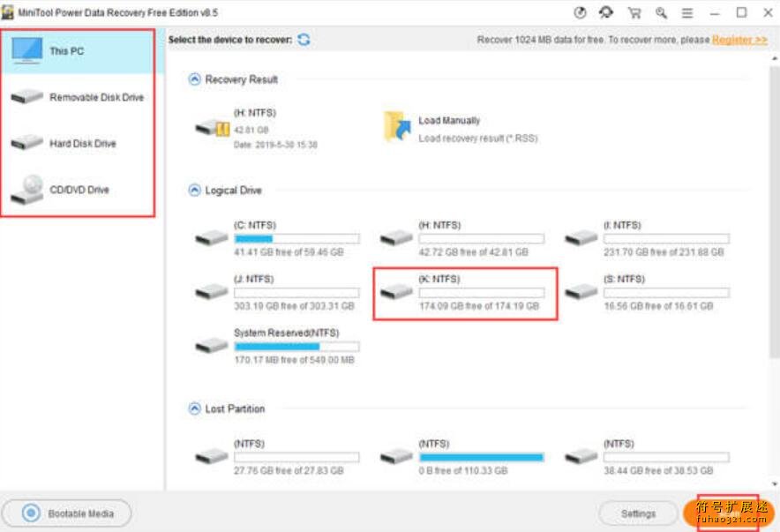Click the CD/DVD Drive disc icon

(28, 190)
